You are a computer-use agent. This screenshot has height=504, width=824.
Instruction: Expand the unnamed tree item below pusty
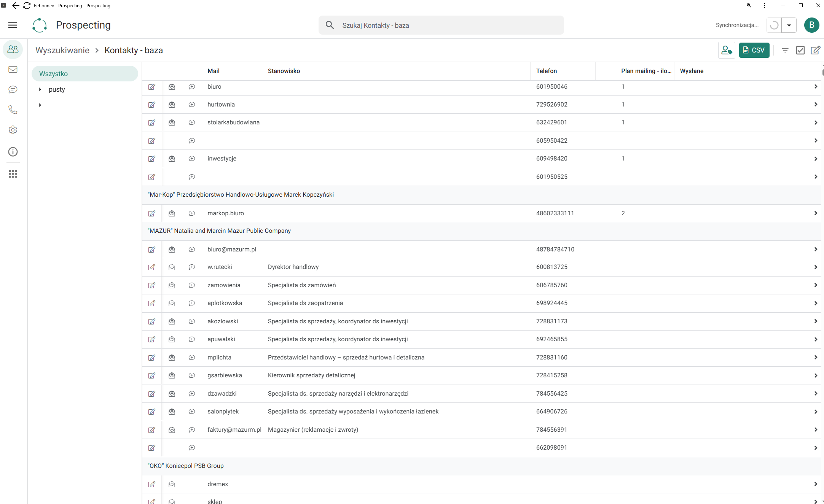(x=40, y=105)
